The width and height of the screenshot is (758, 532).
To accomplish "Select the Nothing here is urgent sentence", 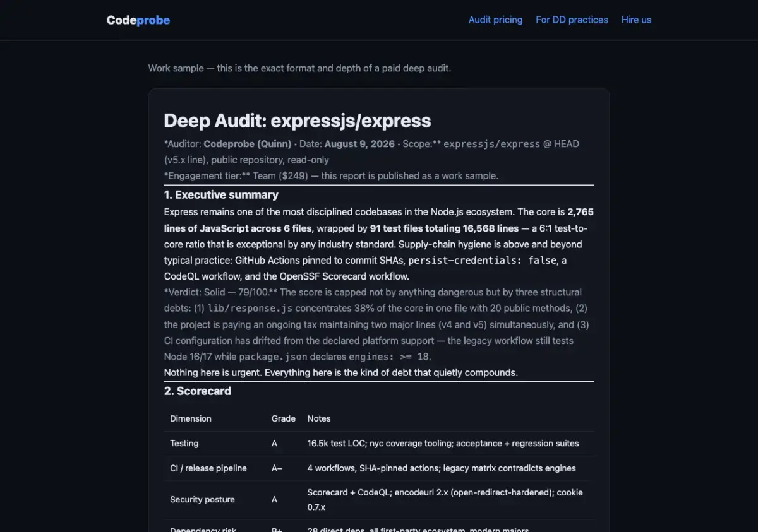I will [341, 372].
